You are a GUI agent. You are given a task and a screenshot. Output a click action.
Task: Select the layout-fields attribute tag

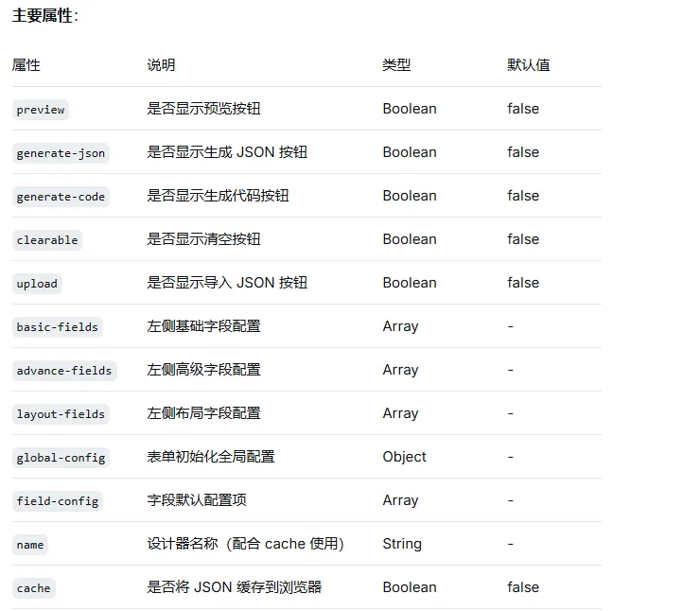click(x=61, y=414)
